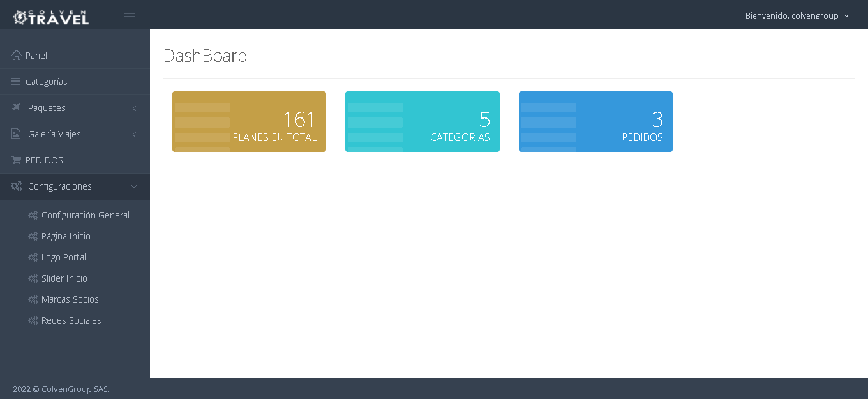The width and height of the screenshot is (868, 399).
Task: Expand the Paquetes submenu chevron
Action: (x=134, y=109)
